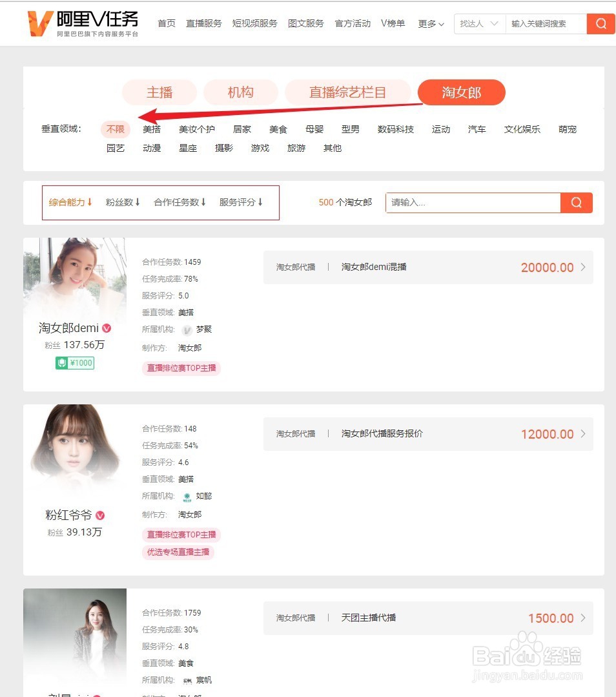Image resolution: width=616 pixels, height=697 pixels.
Task: Open the 1500.00 service arrow
Action: click(583, 618)
